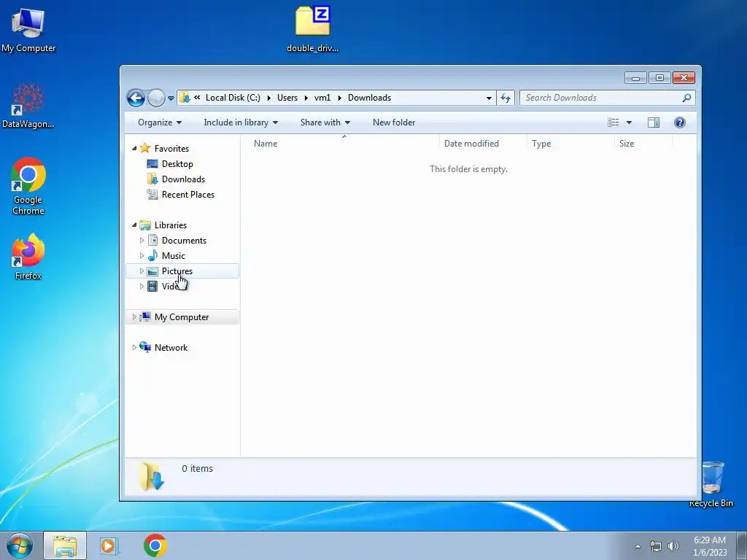Collapse the Libraries group
747x560 pixels.
[134, 225]
